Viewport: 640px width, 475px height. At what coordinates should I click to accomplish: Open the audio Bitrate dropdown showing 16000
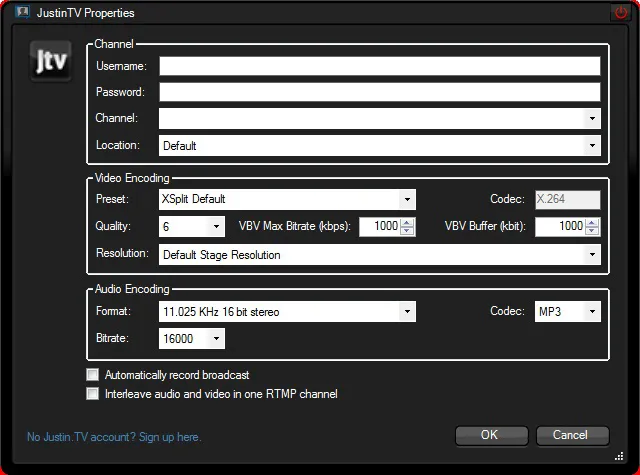click(x=191, y=338)
